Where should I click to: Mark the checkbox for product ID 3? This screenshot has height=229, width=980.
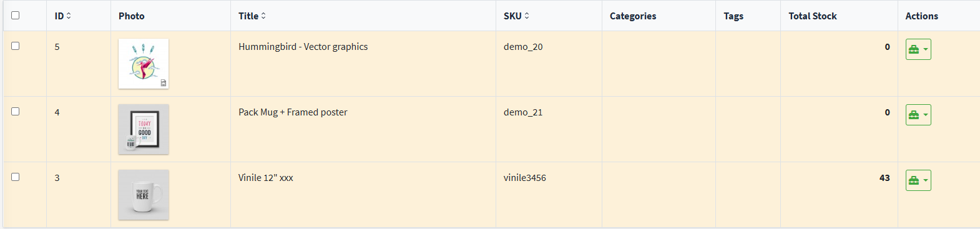pos(16,177)
